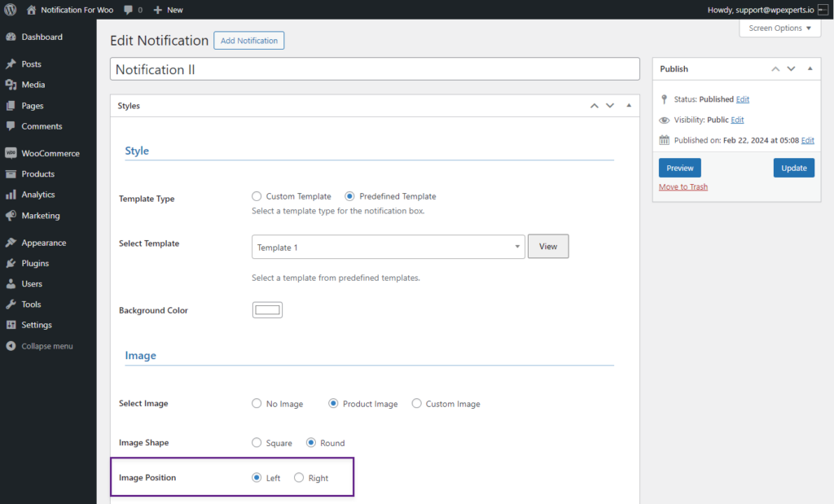The height and width of the screenshot is (504, 834).
Task: Click the View template button
Action: [548, 246]
